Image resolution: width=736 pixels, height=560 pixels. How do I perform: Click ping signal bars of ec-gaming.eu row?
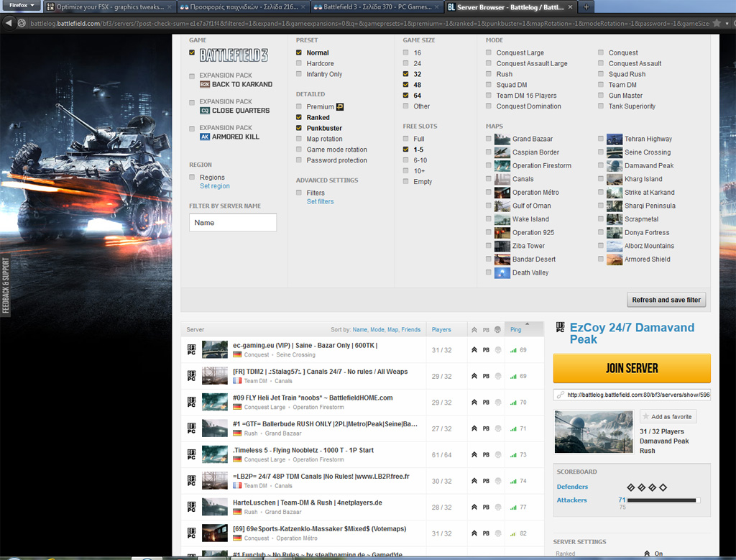(x=513, y=350)
